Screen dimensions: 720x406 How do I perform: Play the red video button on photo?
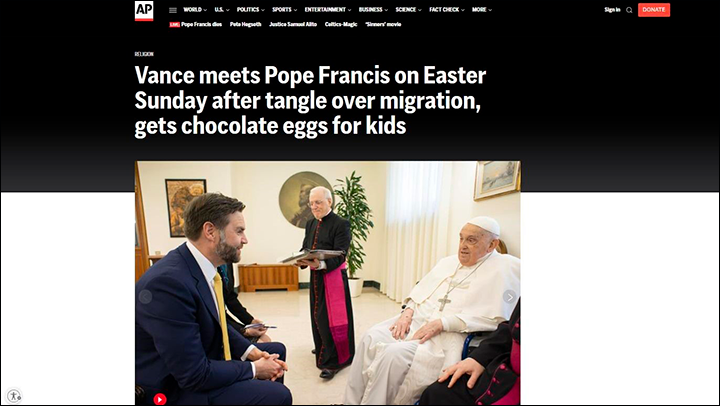pyautogui.click(x=159, y=399)
